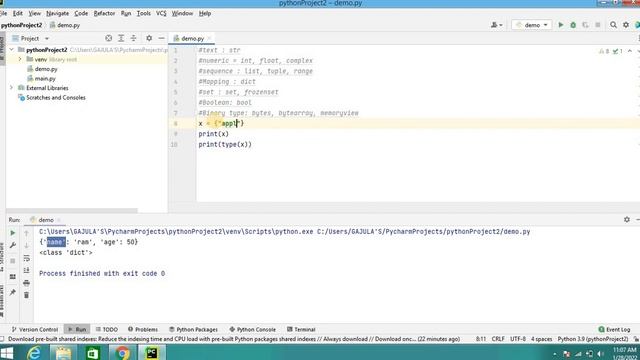Open the Refactor menu
The width and height of the screenshot is (640, 360).
pyautogui.click(x=104, y=13)
